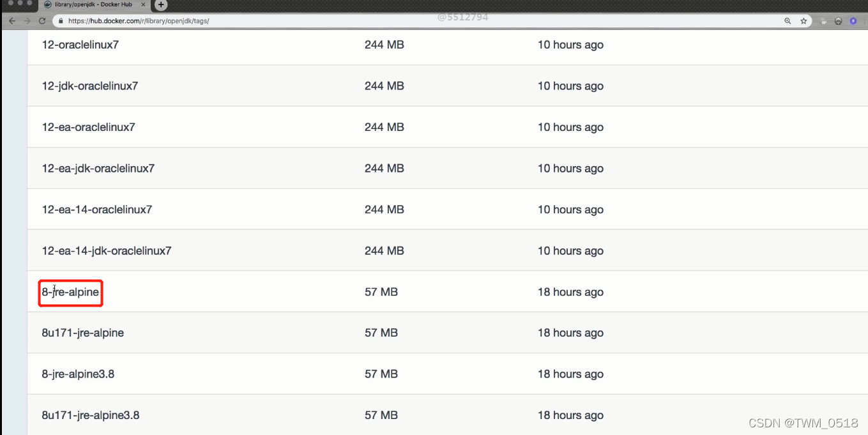This screenshot has width=868, height=435.
Task: Open the zoom magnifier icon in address bar
Action: coord(788,21)
